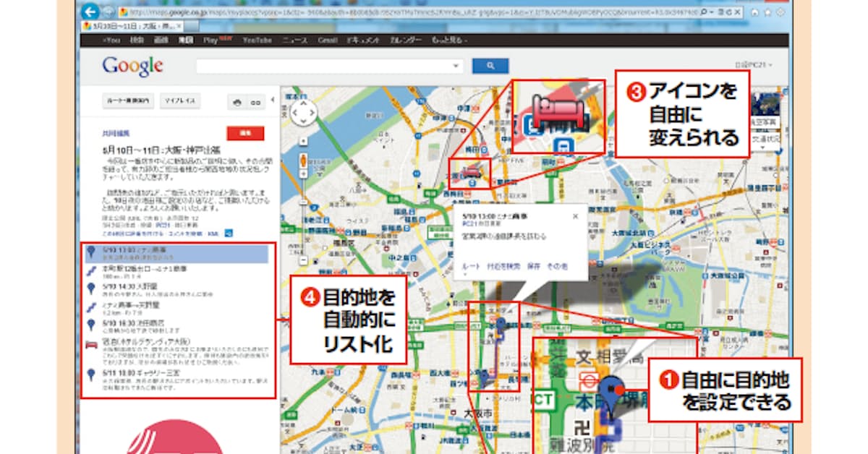
Task: Click the red edit button
Action: click(x=244, y=133)
